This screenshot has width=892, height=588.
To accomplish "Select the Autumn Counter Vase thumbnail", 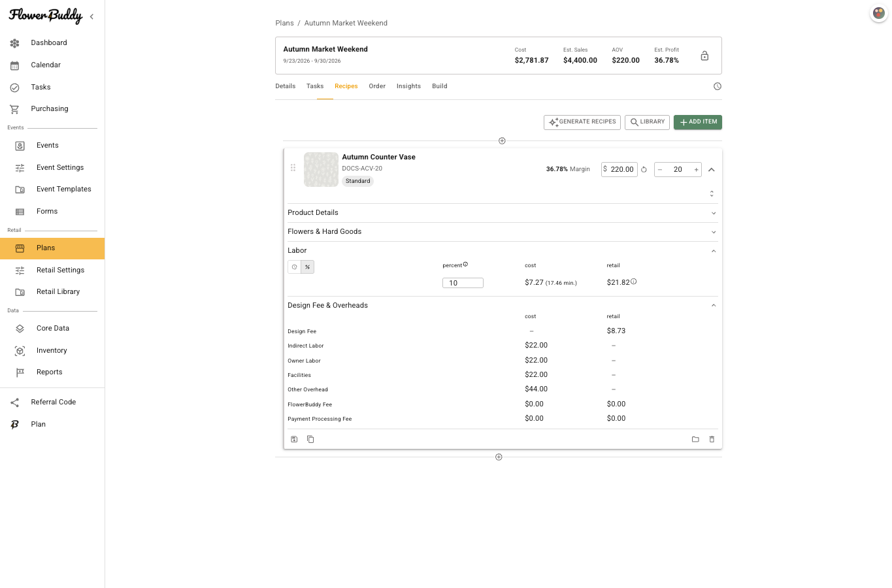I will tap(322, 170).
